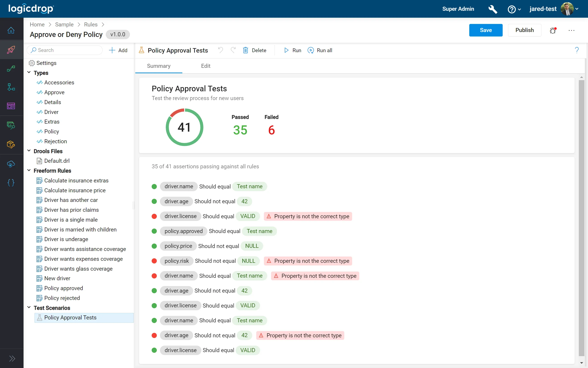Collapse the Freeform Rules section
Viewport: 588px width, 368px height.
29,170
